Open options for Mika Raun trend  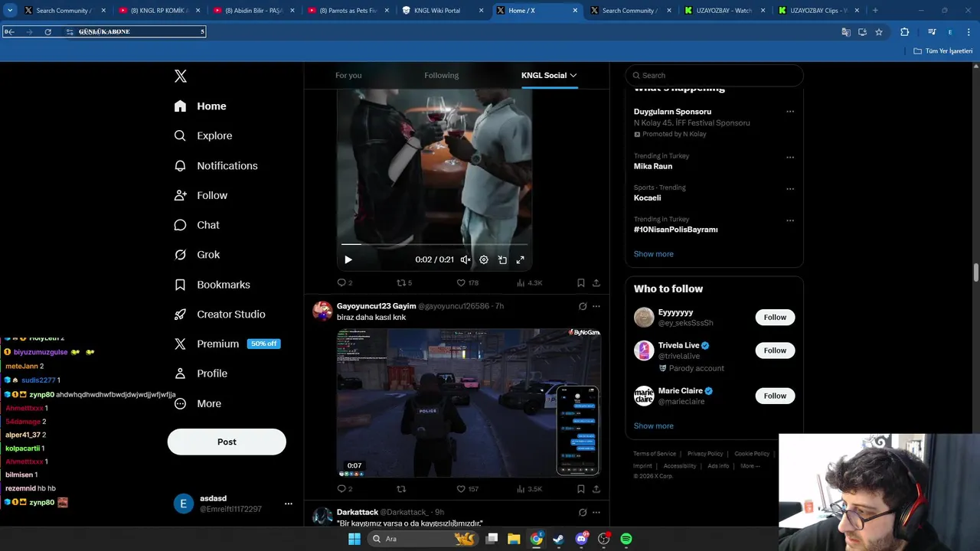click(790, 157)
